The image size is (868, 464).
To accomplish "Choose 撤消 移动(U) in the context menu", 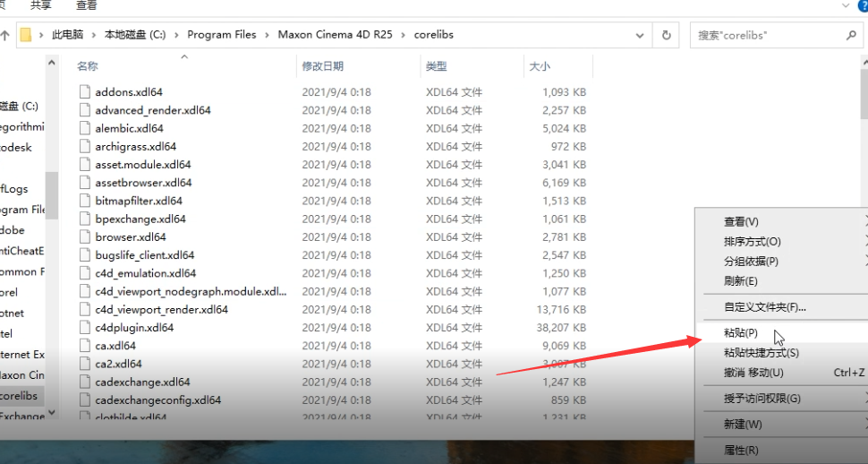I will (x=781, y=373).
